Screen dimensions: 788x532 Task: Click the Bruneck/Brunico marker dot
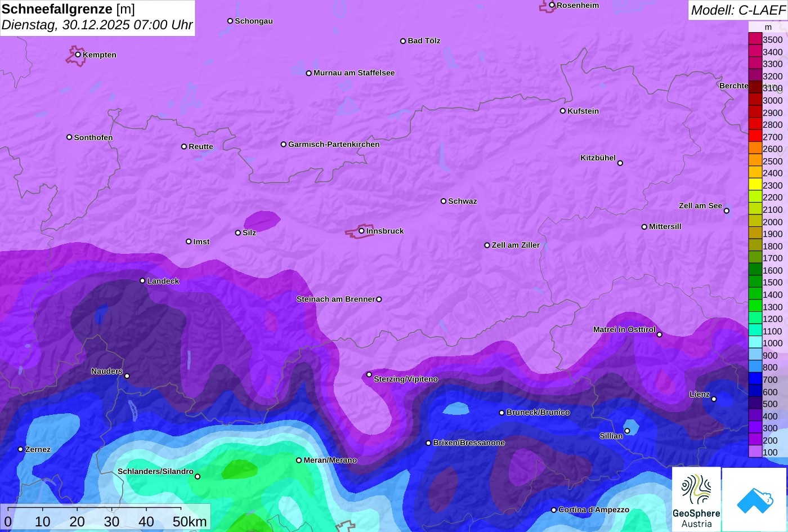(x=502, y=413)
